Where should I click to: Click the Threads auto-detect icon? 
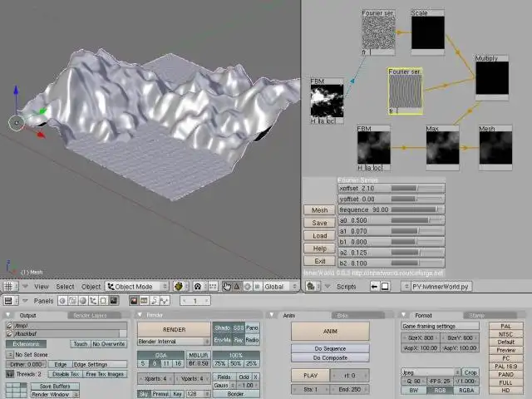[x=10, y=374]
